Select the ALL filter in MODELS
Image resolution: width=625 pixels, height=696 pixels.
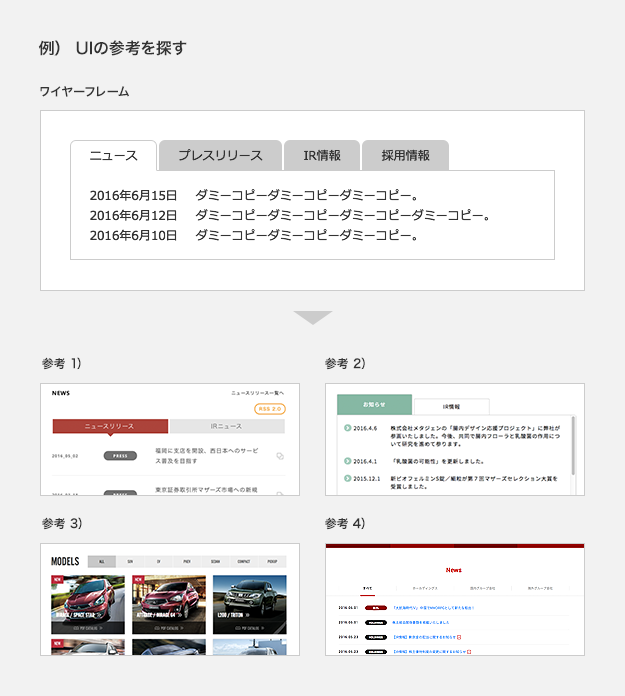[x=102, y=562]
